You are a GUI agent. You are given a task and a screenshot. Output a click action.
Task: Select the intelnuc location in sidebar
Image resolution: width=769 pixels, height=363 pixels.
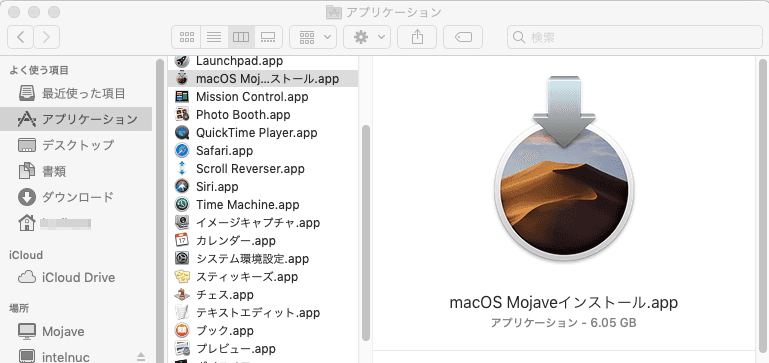[76, 356]
